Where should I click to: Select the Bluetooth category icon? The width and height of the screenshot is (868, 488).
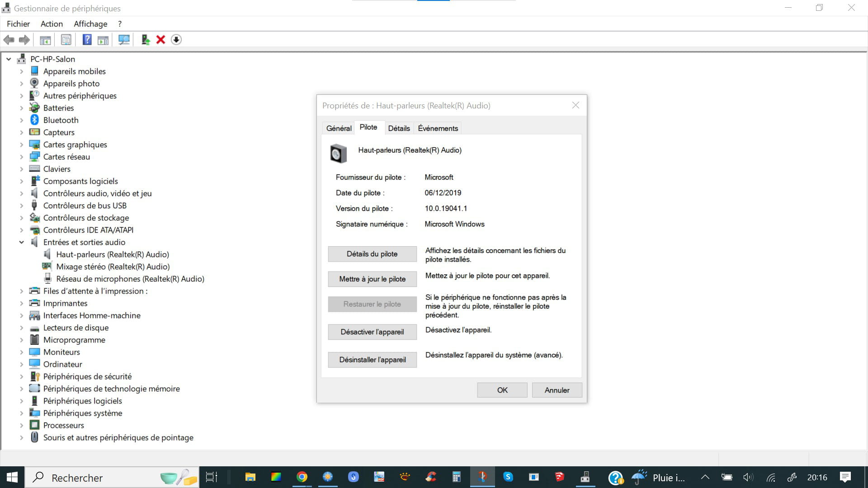(34, 120)
